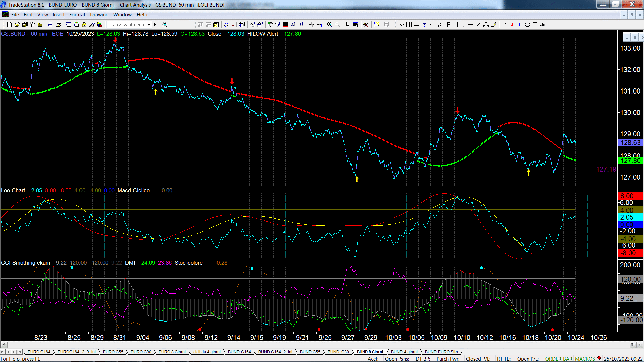
Task: Click the calendar clock session icon
Action: tap(270, 25)
